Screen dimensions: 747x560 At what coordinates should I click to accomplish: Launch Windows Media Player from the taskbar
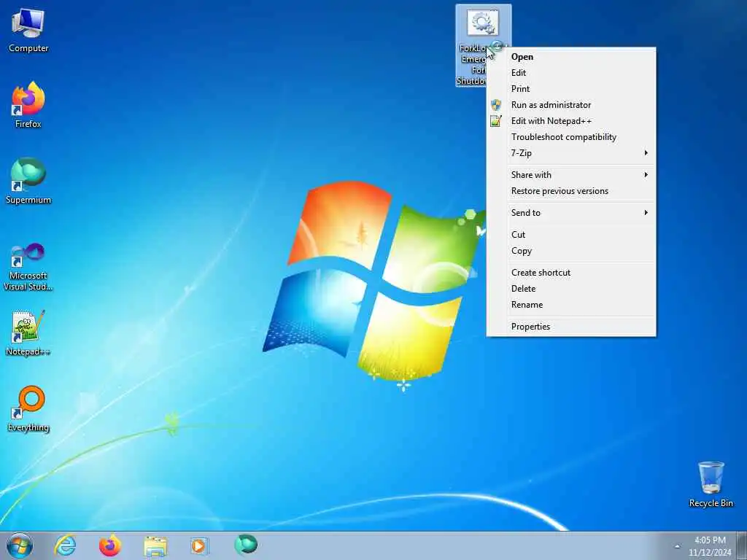[198, 545]
